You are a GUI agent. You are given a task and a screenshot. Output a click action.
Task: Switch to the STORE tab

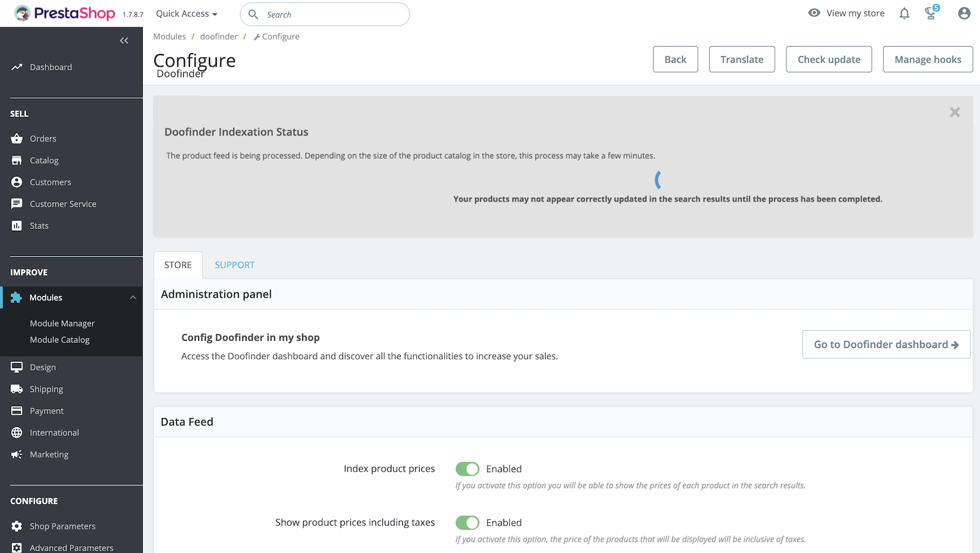(178, 265)
